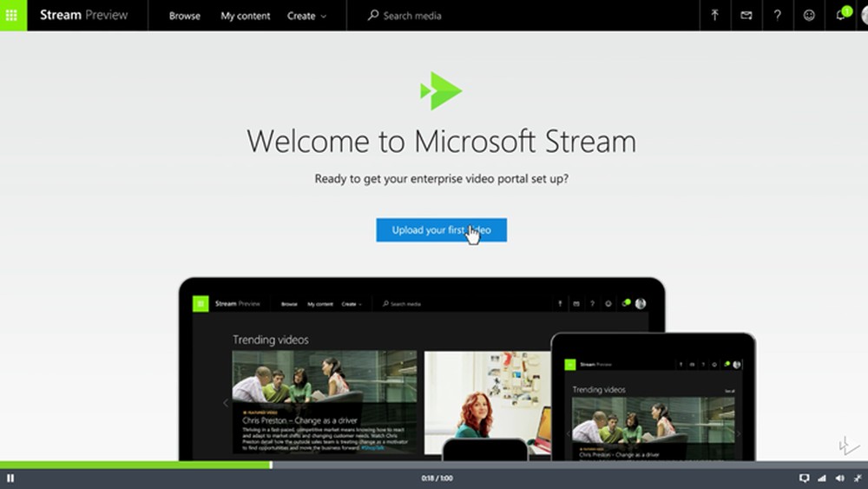868x489 pixels.
Task: Click the volume speaker icon
Action: click(839, 478)
